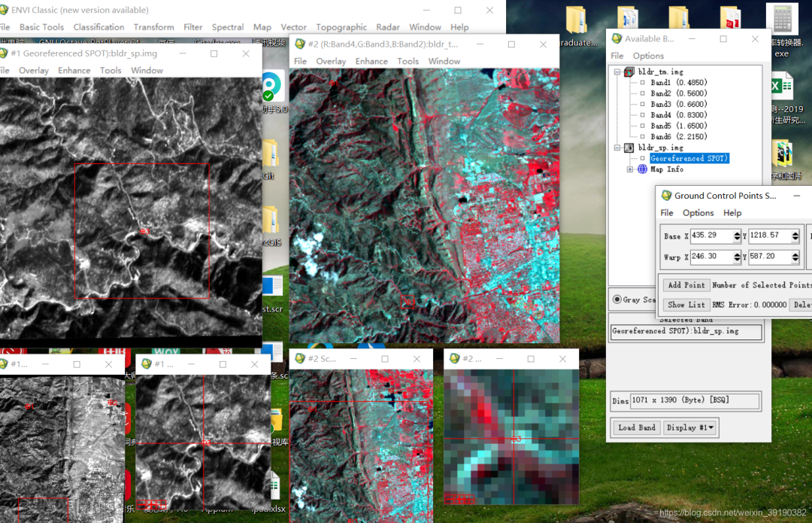Open File menu in Available Bands List
The height and width of the screenshot is (523, 812).
617,56
